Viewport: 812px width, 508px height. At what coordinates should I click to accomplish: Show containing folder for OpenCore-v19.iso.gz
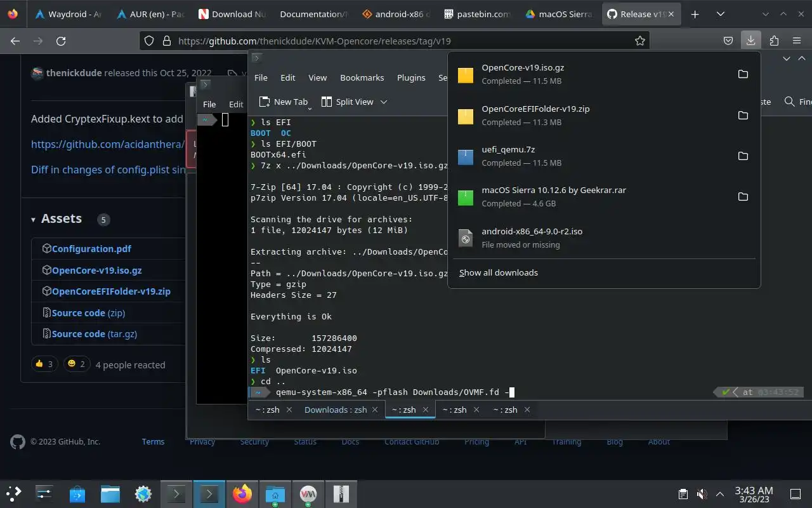pos(743,74)
